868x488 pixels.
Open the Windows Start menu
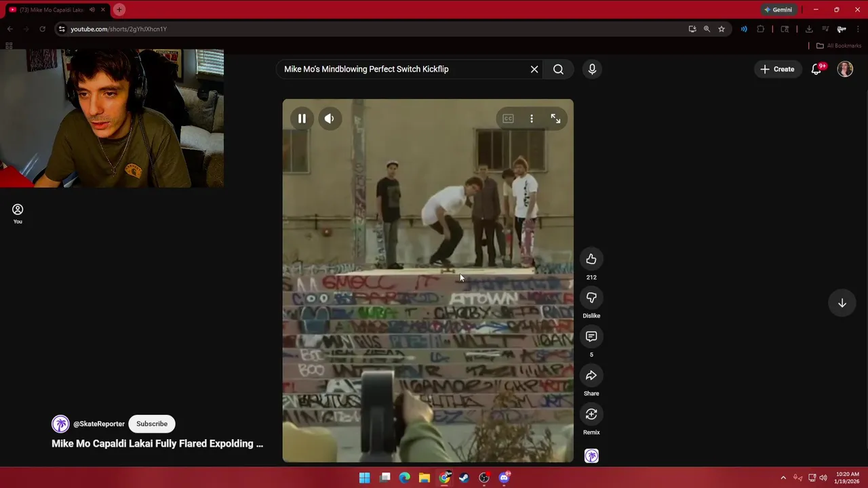(x=365, y=478)
